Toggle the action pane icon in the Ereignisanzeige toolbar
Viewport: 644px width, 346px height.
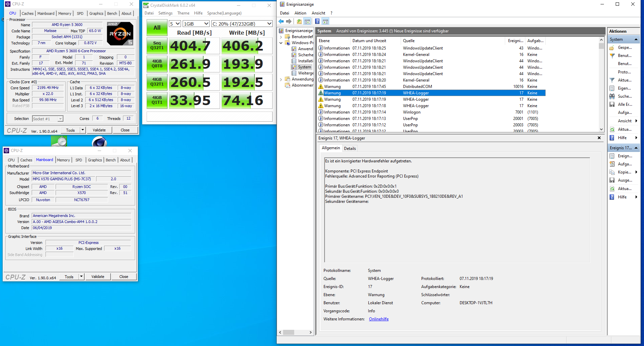point(326,22)
